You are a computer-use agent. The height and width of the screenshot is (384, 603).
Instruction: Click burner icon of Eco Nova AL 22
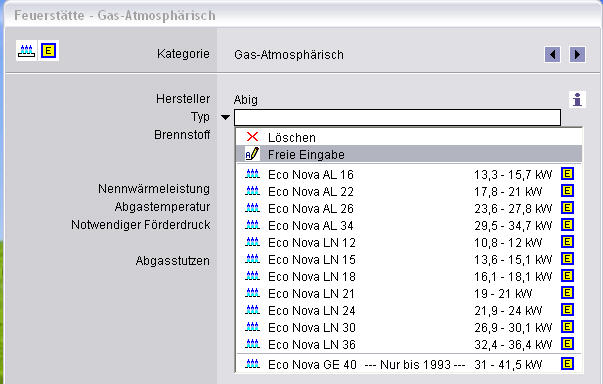pos(253,191)
